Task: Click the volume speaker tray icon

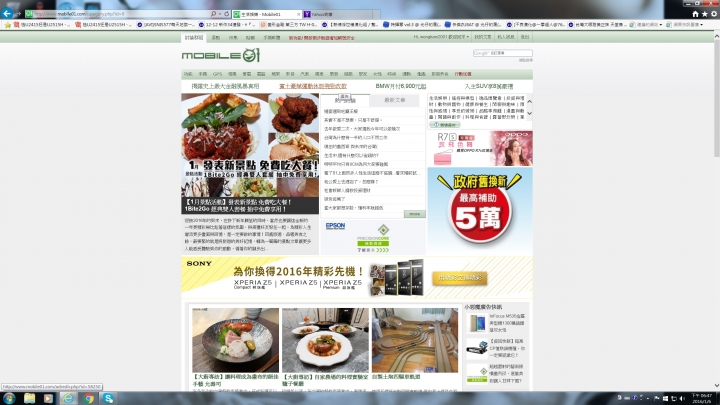Action: (x=682, y=398)
